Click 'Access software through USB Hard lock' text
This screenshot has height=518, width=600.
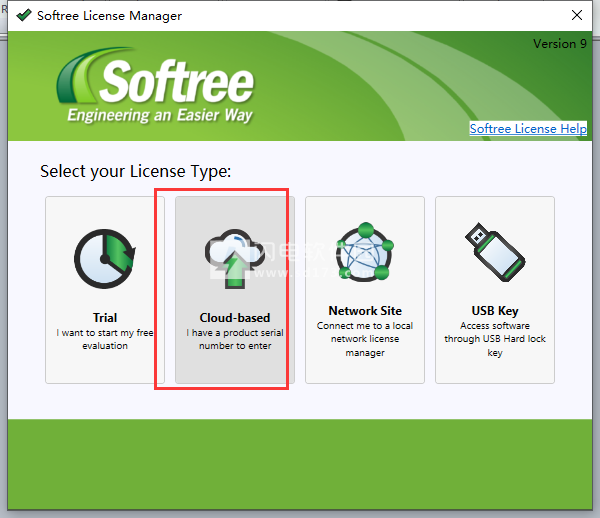[495, 339]
